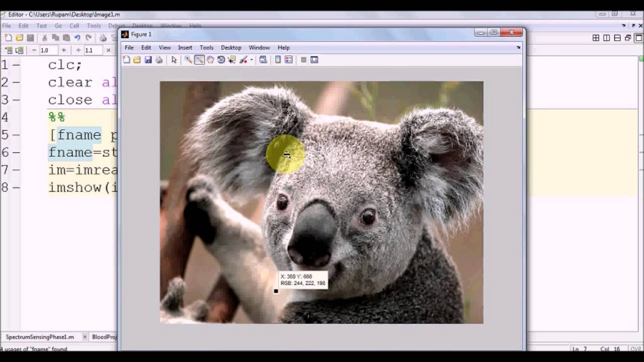Select the Brush data tool
The width and height of the screenshot is (644, 362).
coord(243,60)
